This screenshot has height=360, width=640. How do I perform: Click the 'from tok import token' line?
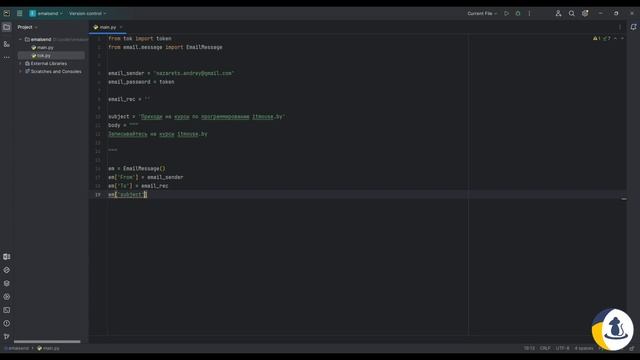coord(140,39)
